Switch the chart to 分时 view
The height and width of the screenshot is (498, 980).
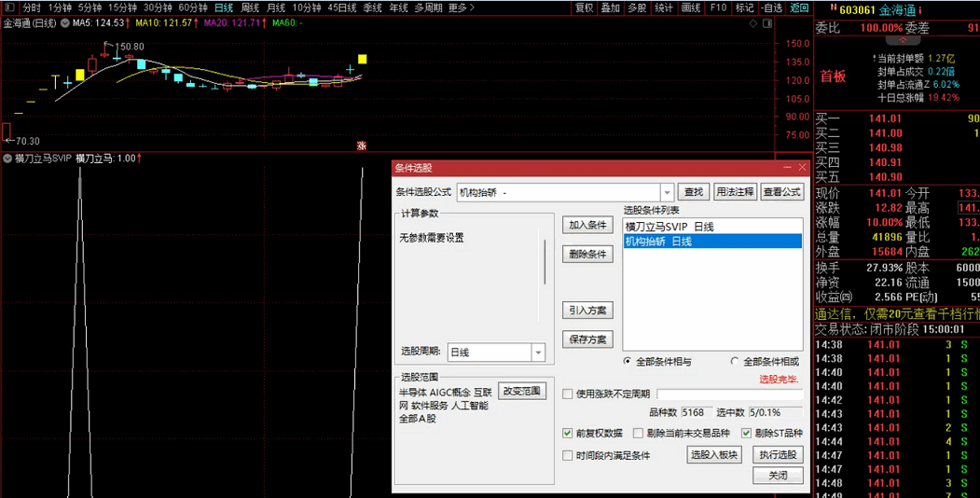point(32,7)
